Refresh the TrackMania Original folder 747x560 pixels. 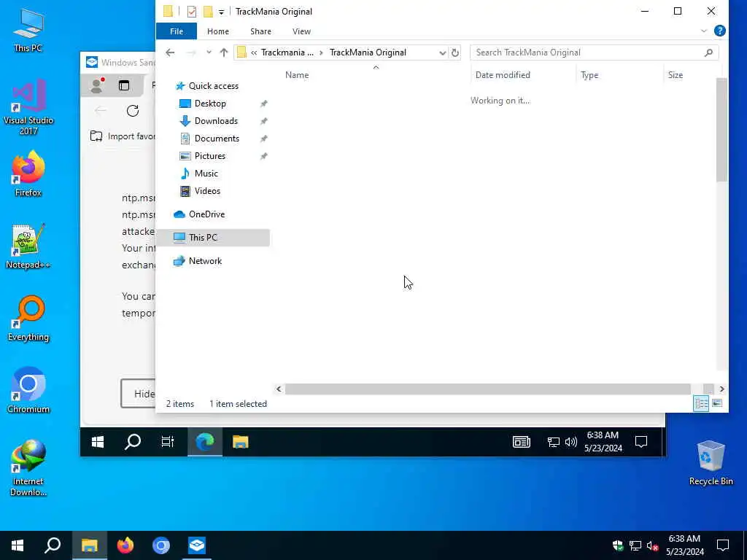455,52
